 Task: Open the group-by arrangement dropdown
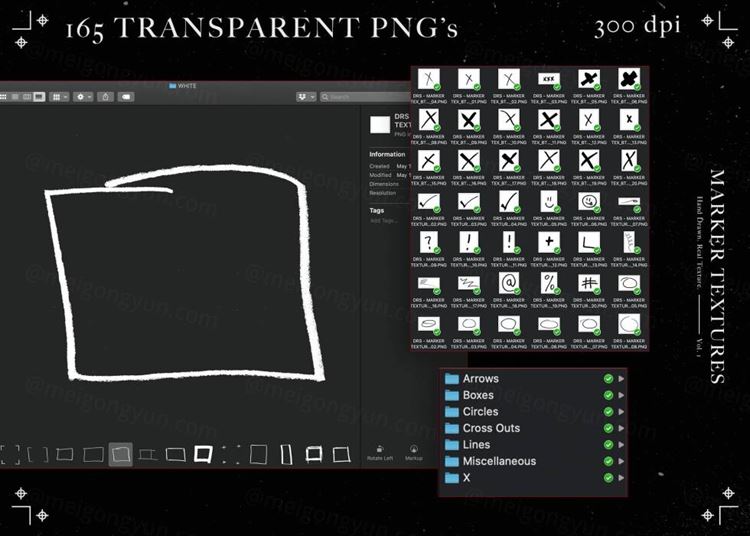tap(59, 97)
